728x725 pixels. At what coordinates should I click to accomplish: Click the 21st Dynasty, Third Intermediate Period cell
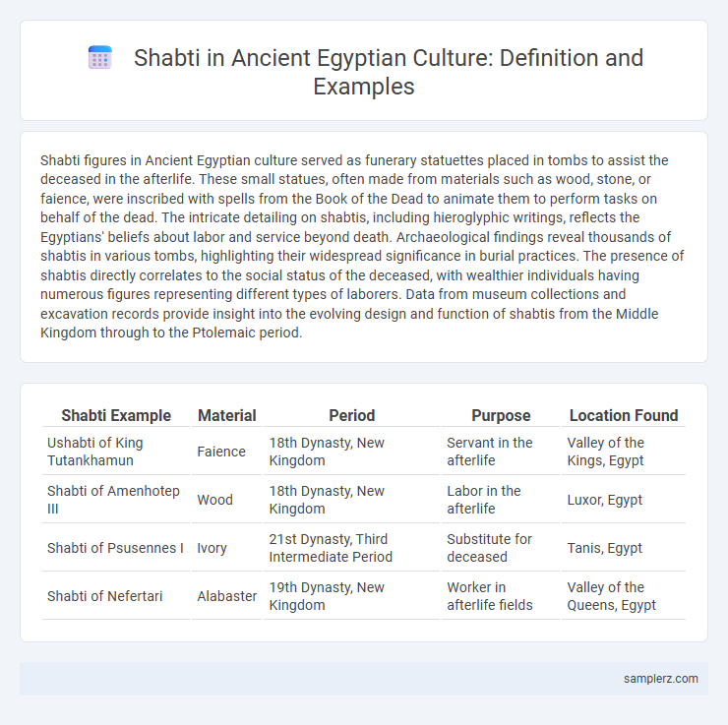[351, 548]
